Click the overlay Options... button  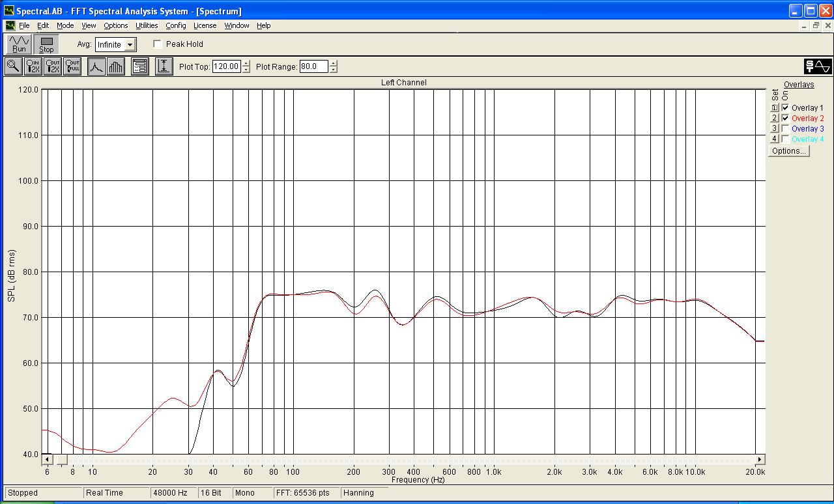click(788, 151)
